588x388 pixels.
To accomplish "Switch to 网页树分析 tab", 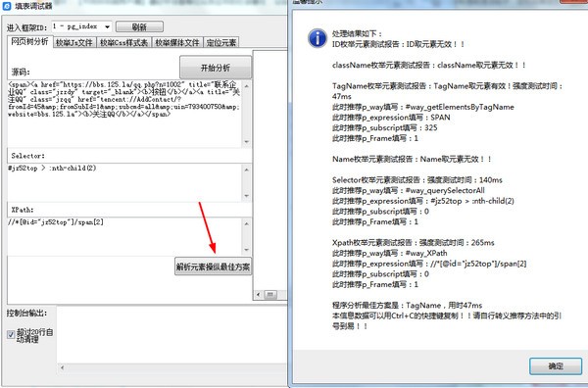I will click(x=30, y=41).
